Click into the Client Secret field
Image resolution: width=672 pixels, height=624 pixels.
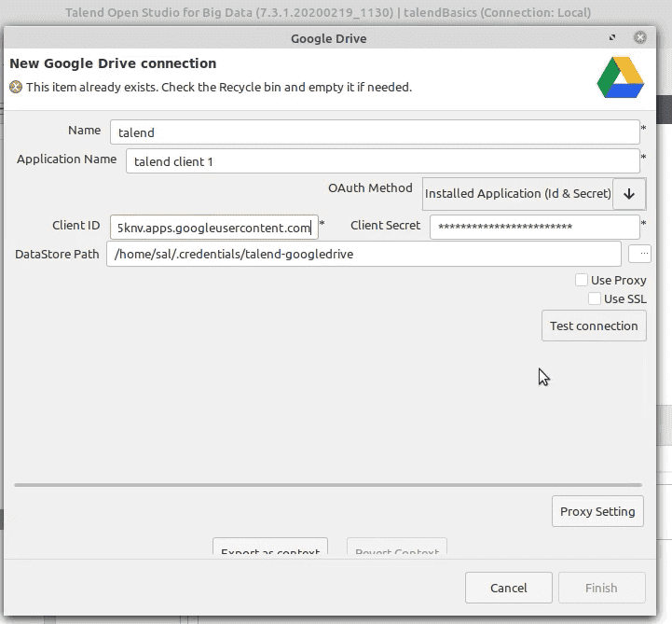535,227
